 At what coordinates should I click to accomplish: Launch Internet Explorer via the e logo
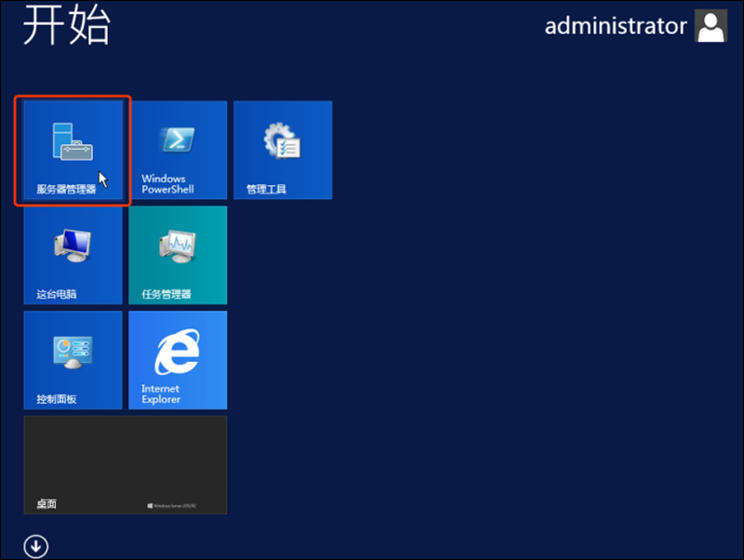(177, 351)
